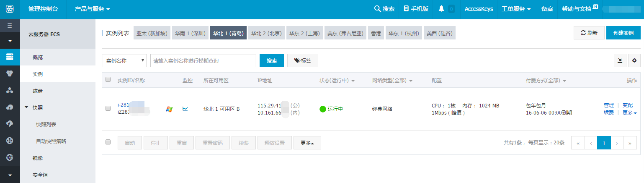Click 管理 link for the instance

[609, 105]
